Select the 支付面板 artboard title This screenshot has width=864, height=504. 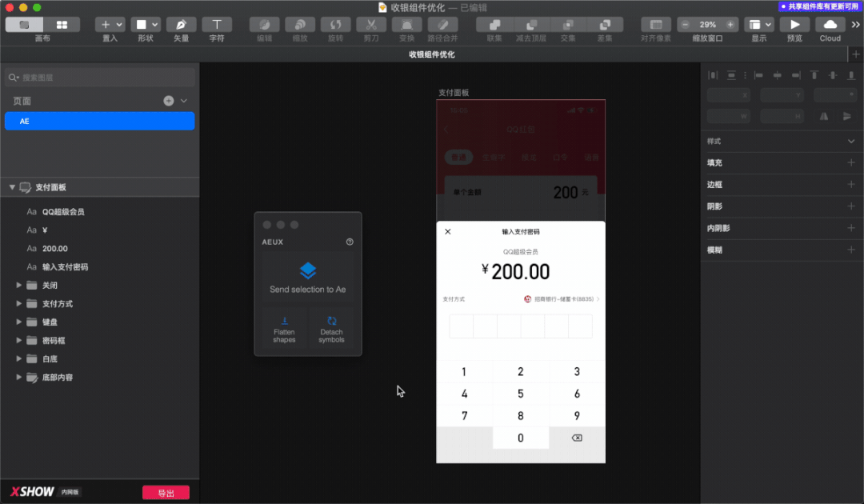454,93
